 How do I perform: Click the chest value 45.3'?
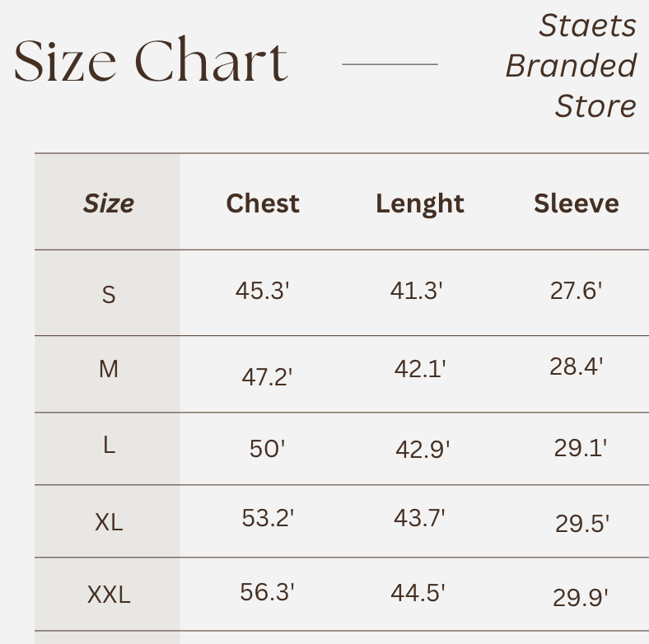point(263,291)
